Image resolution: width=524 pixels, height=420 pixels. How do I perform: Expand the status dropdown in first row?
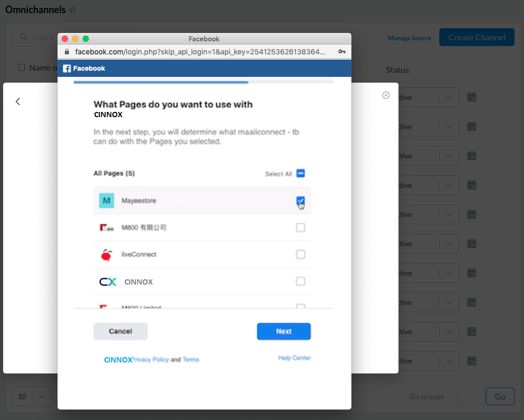pyautogui.click(x=449, y=98)
